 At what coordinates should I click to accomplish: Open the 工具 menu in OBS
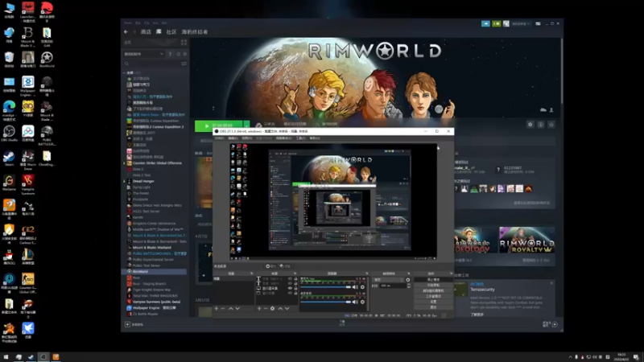pos(300,138)
